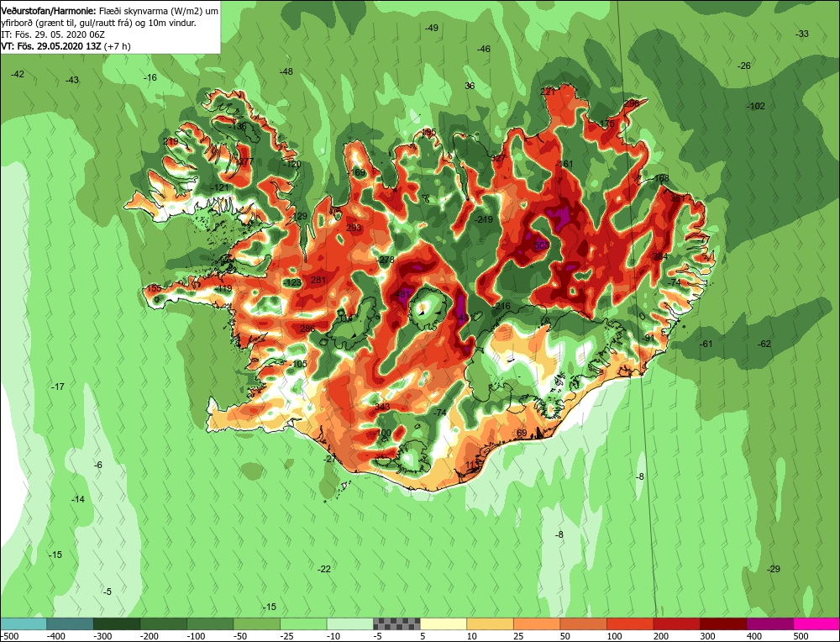Screen dimensions: 840x642
Task: Click the -29 ocean value in the southeast
Action: [773, 569]
